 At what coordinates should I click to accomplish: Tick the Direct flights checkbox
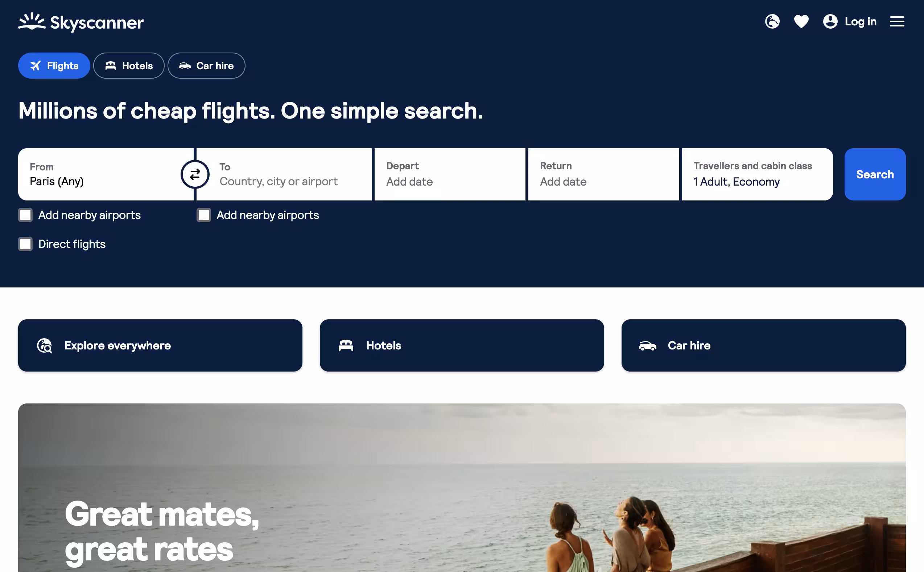point(25,244)
